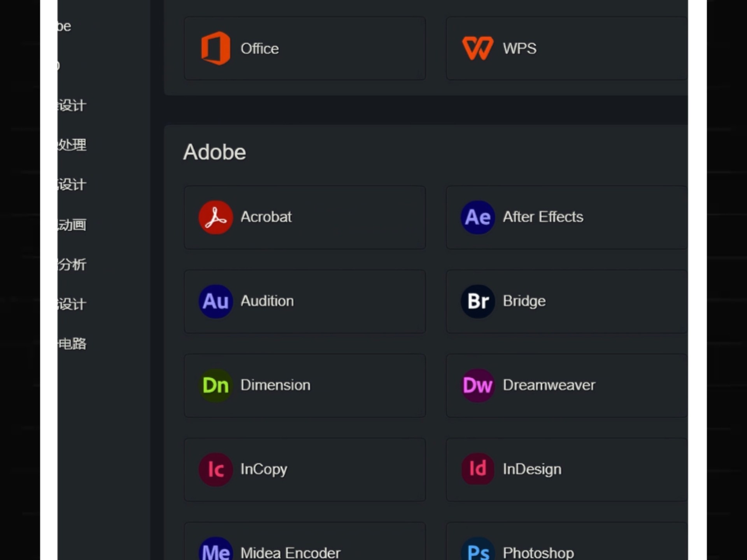Select the InCopy card text

click(264, 470)
